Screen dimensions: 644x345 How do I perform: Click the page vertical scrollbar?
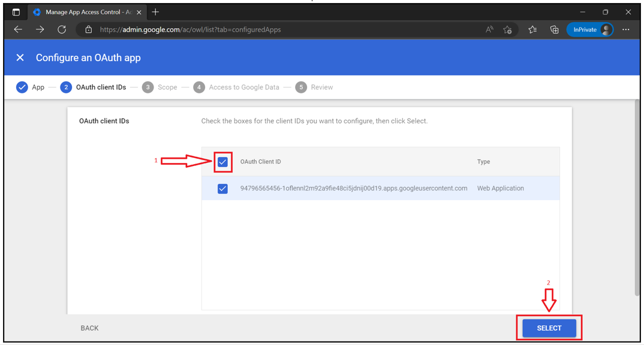click(x=637, y=197)
